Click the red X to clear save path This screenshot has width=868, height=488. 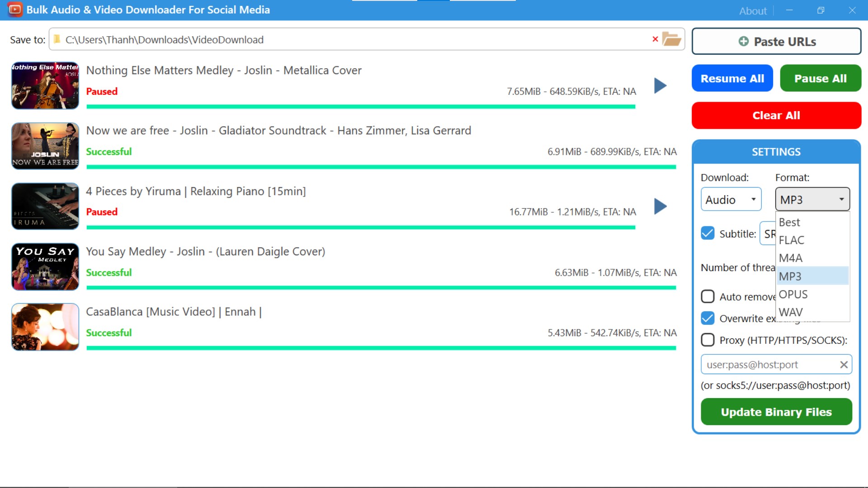coord(655,39)
